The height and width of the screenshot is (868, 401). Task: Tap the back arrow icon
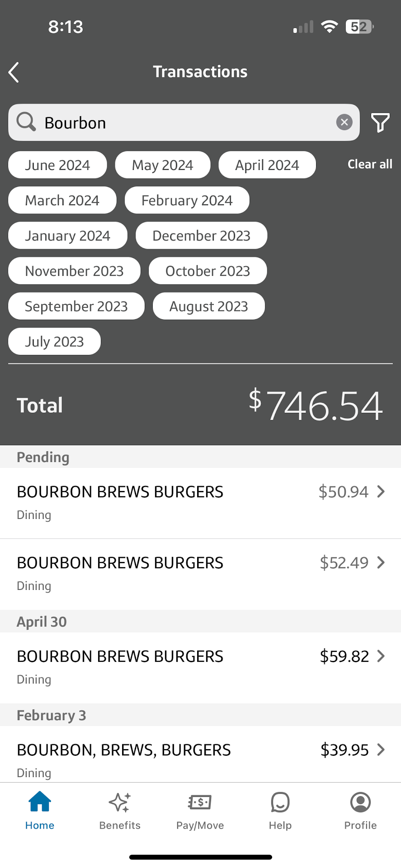pyautogui.click(x=14, y=72)
